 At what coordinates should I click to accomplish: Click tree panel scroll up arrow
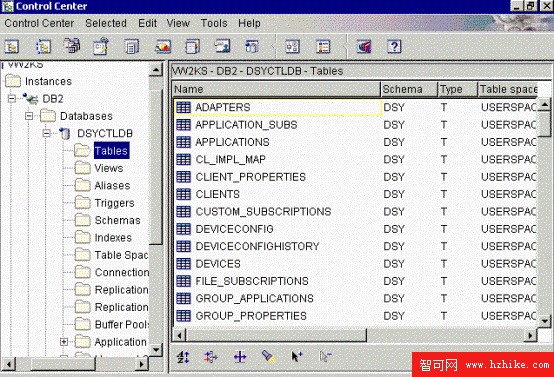click(156, 69)
